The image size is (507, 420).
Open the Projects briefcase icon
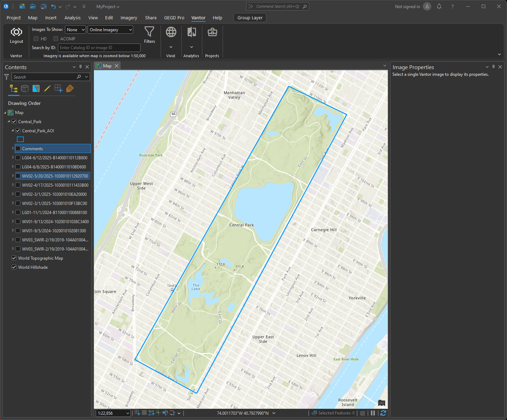click(x=212, y=32)
